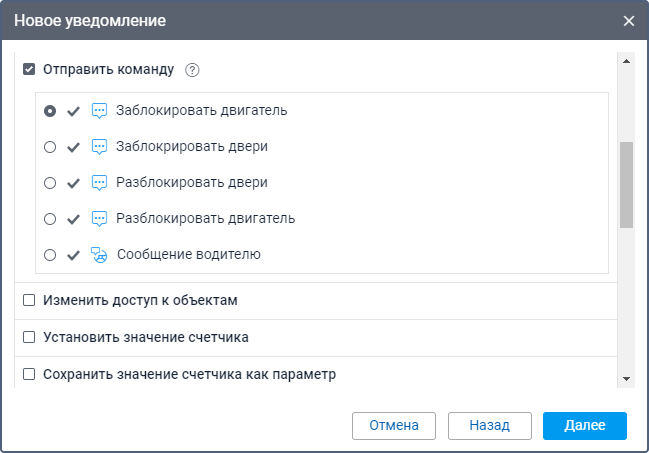Check Сохранить значение счетчика как параметр

[x=29, y=375]
